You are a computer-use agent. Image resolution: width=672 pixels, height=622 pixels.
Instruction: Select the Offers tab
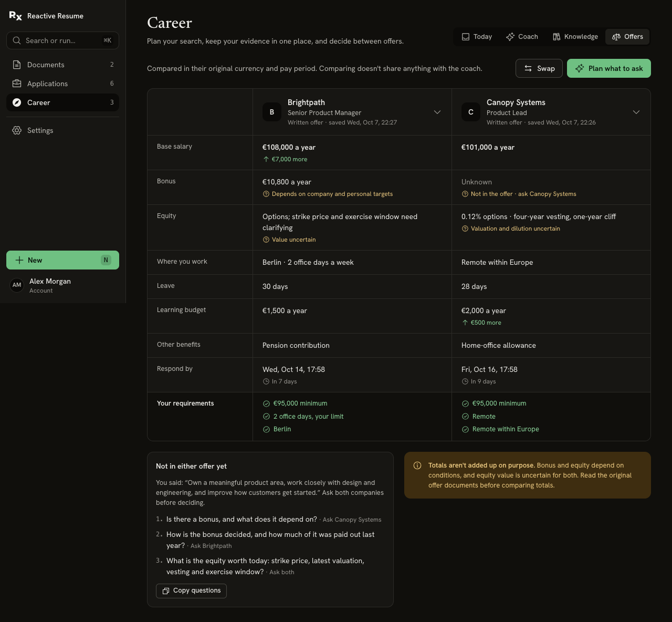click(627, 37)
